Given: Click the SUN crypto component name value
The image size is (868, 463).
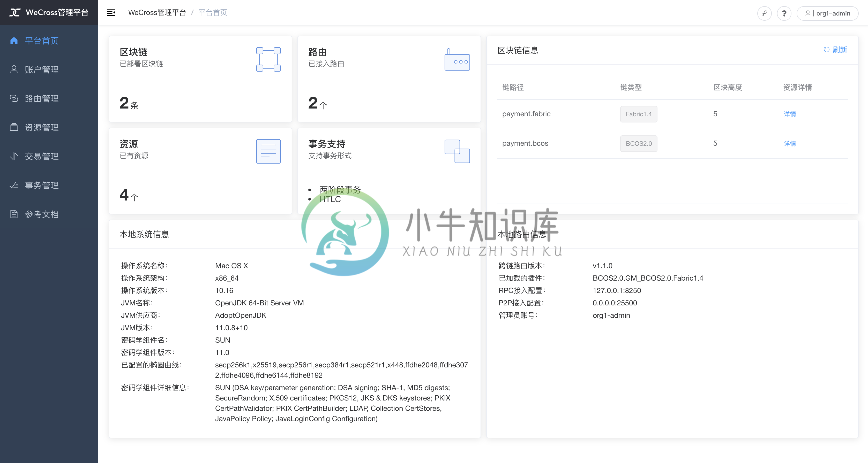Looking at the screenshot, I should point(223,340).
